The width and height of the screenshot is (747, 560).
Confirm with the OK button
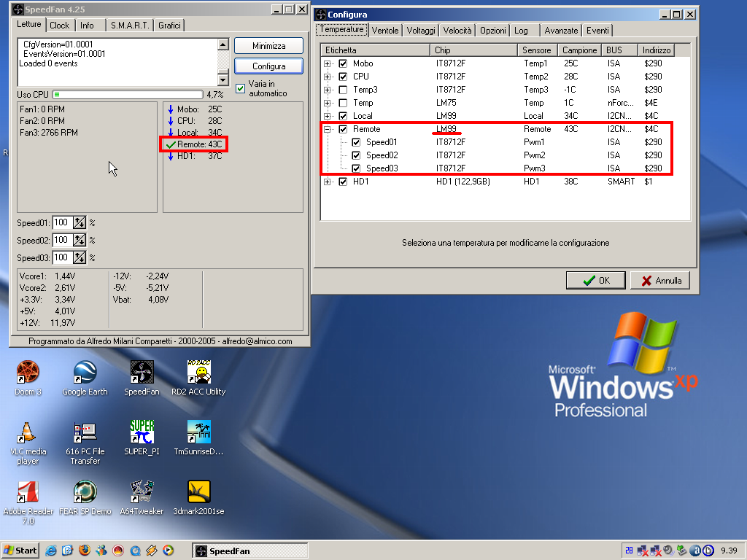(x=595, y=281)
